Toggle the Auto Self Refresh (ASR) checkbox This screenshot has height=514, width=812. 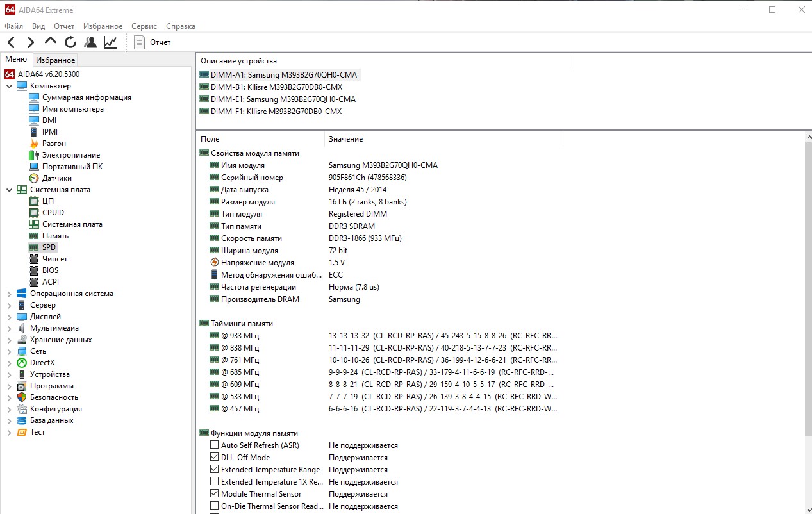215,445
